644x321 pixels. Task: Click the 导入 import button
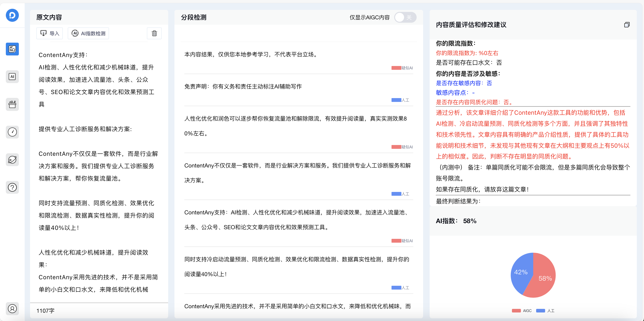click(x=50, y=33)
